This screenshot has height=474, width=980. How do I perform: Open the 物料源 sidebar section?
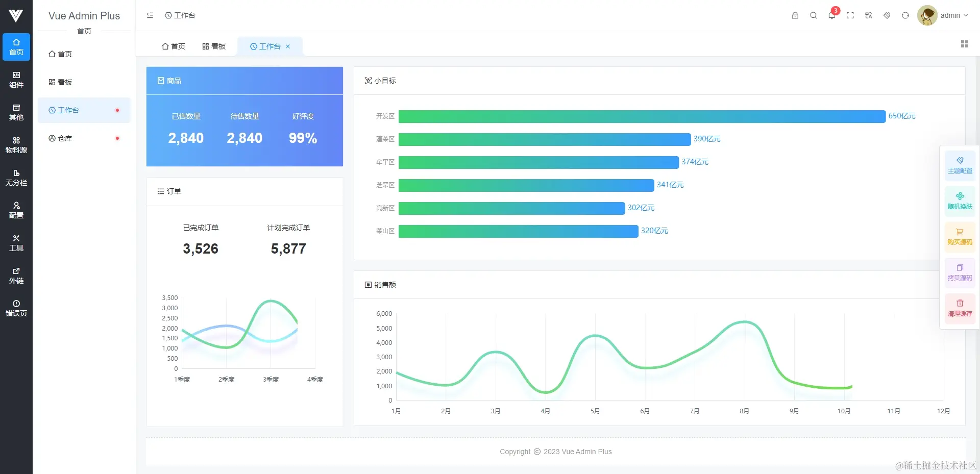click(16, 145)
